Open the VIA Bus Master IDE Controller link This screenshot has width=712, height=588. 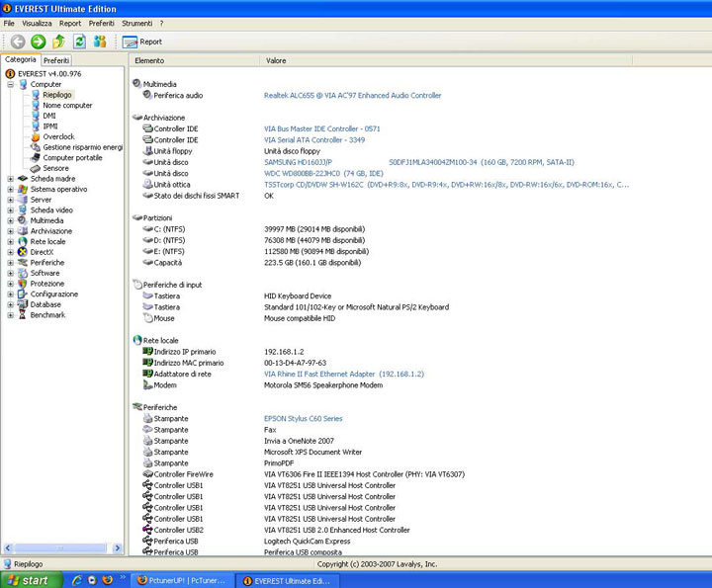pyautogui.click(x=322, y=128)
